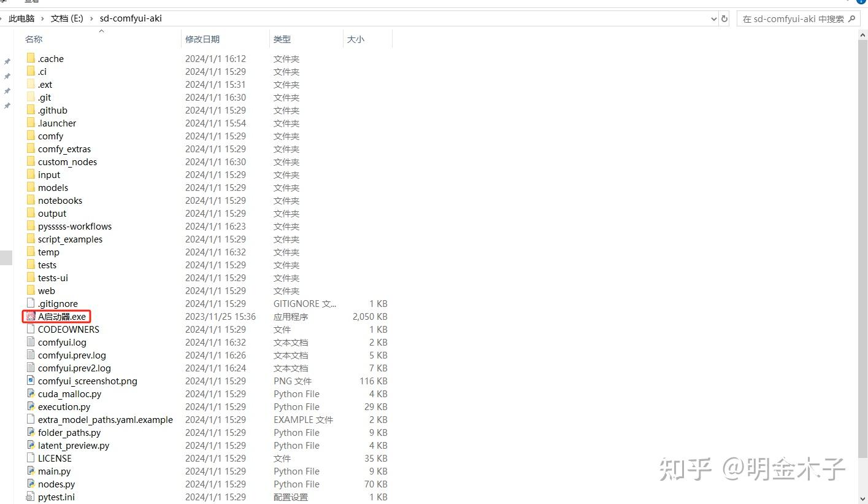Image resolution: width=868 pixels, height=504 pixels.
Task: Select the .ext folder name
Action: click(45, 84)
